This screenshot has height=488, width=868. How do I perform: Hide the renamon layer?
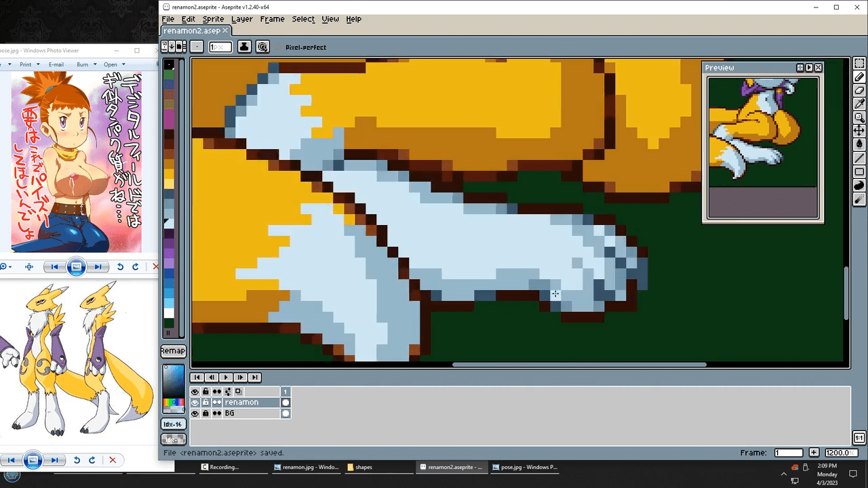(195, 403)
